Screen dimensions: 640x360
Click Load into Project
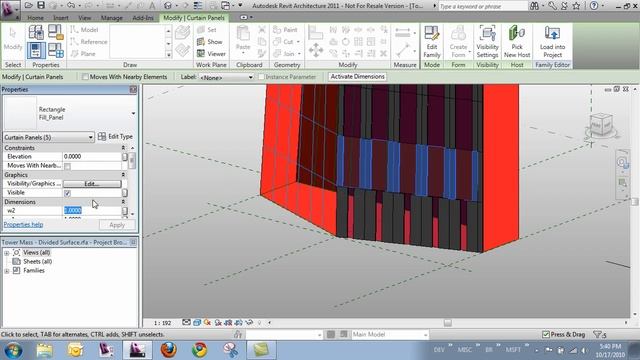(x=552, y=42)
